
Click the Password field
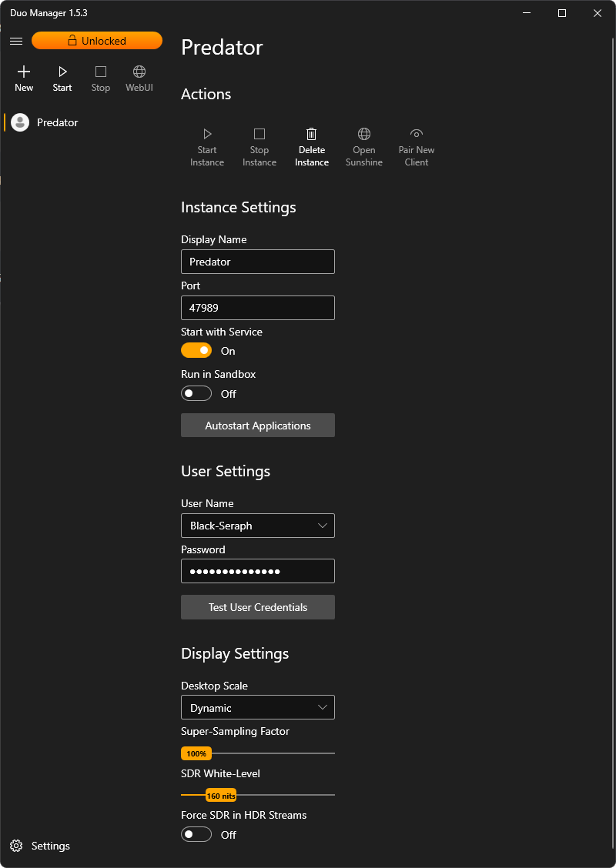[x=258, y=571]
